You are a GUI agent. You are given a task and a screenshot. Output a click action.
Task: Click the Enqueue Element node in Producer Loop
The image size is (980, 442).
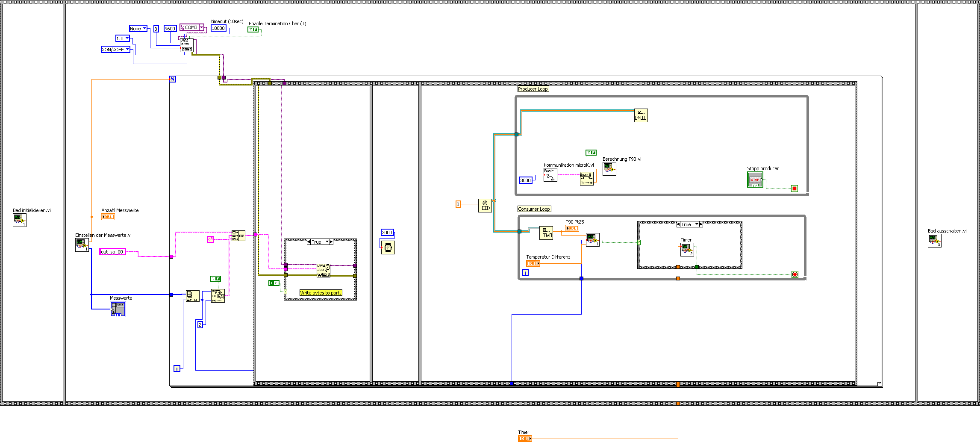click(x=641, y=115)
